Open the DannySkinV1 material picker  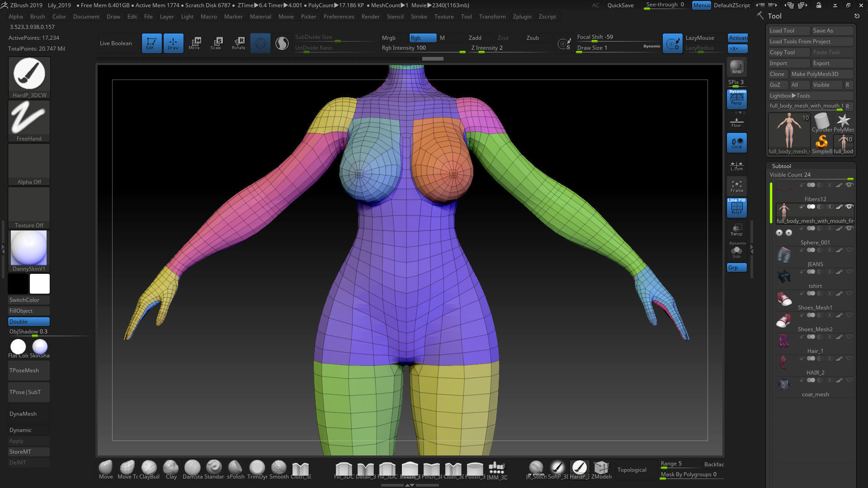pos(29,251)
